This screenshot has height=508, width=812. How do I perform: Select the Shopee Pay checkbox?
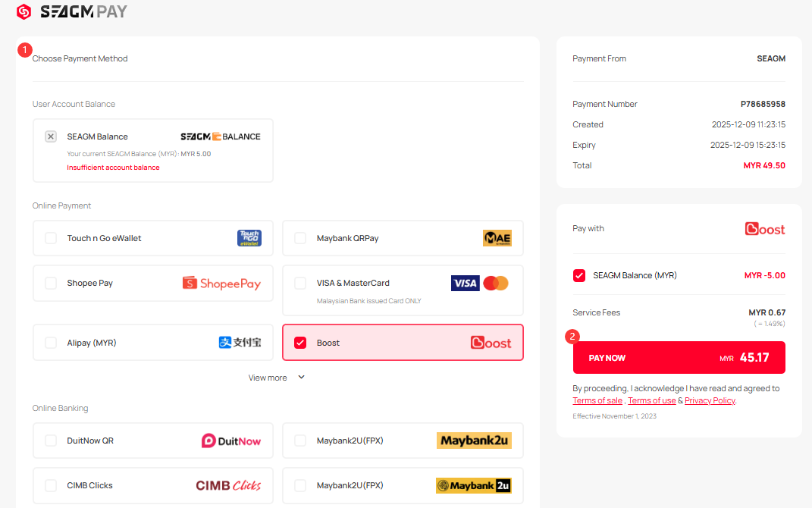tap(51, 283)
